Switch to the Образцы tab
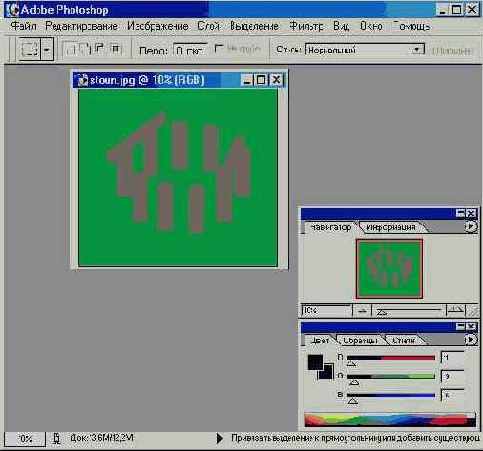 (x=360, y=340)
